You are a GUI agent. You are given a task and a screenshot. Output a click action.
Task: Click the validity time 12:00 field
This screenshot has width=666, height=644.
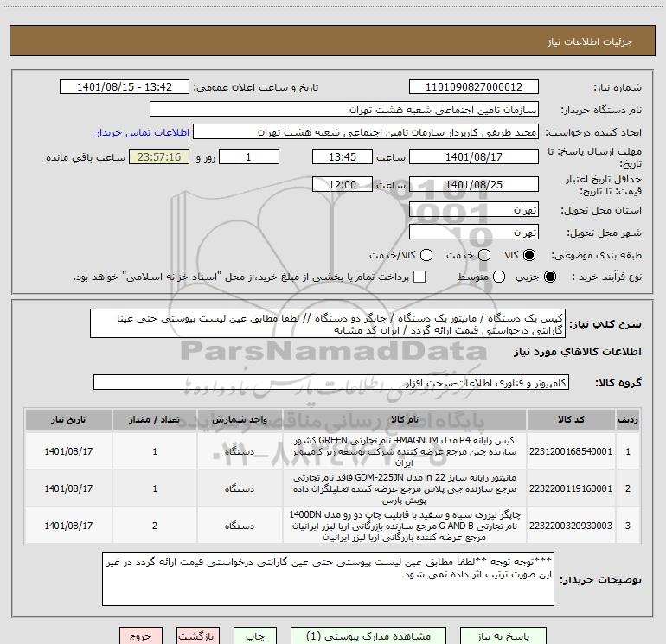[x=343, y=184]
